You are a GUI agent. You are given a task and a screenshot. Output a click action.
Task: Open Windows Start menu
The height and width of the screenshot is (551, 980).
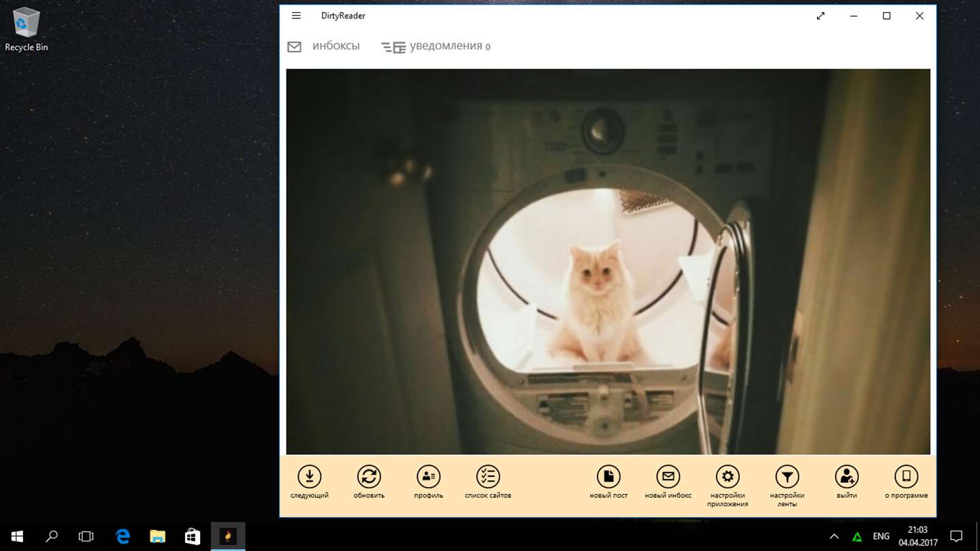(16, 537)
